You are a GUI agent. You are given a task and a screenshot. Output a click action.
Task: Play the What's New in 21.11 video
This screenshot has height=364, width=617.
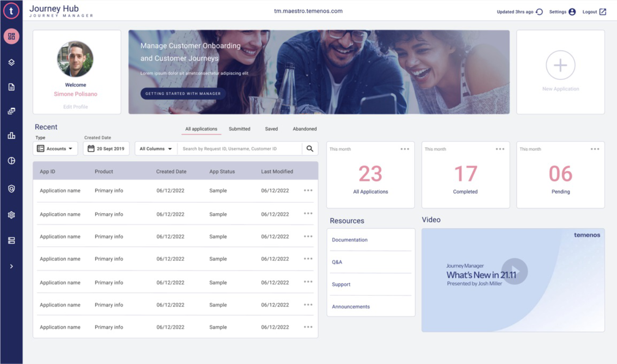click(x=514, y=271)
